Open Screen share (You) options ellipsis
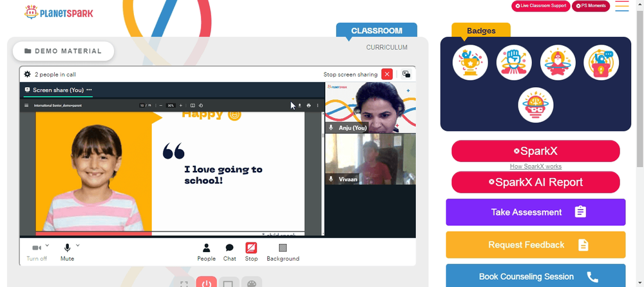 coord(89,90)
